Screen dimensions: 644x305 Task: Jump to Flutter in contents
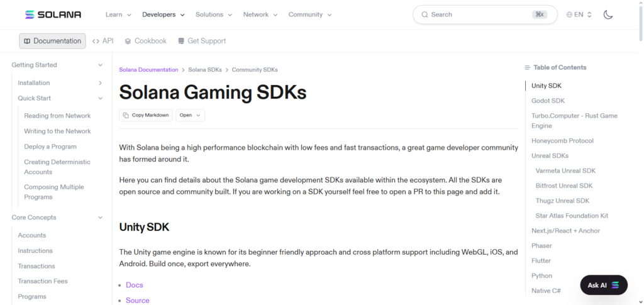point(541,261)
